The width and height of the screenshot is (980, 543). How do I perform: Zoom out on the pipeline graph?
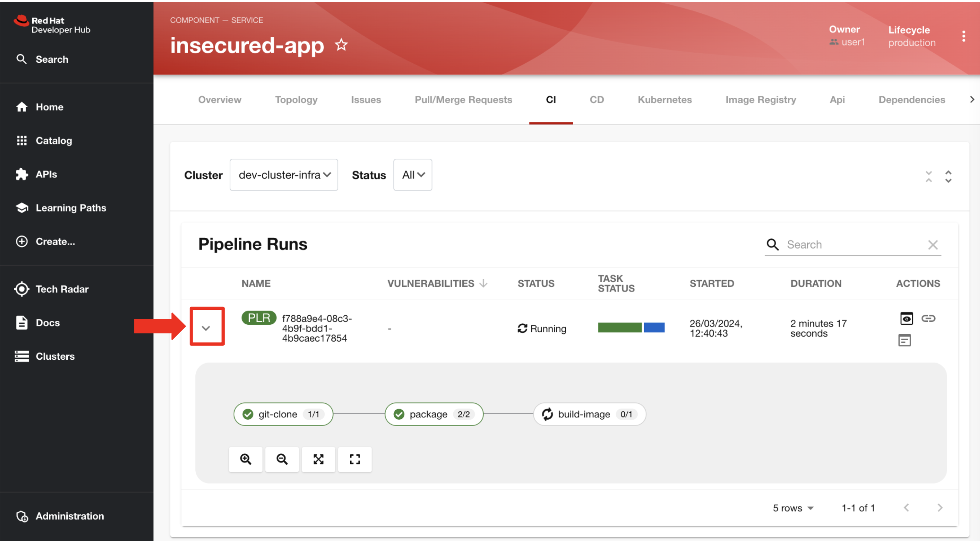click(282, 460)
